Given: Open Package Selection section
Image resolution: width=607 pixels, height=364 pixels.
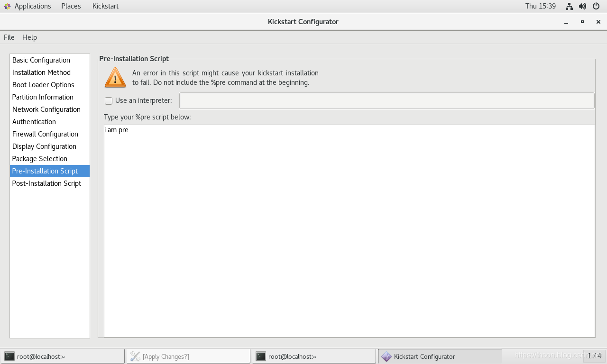Looking at the screenshot, I should pos(40,159).
